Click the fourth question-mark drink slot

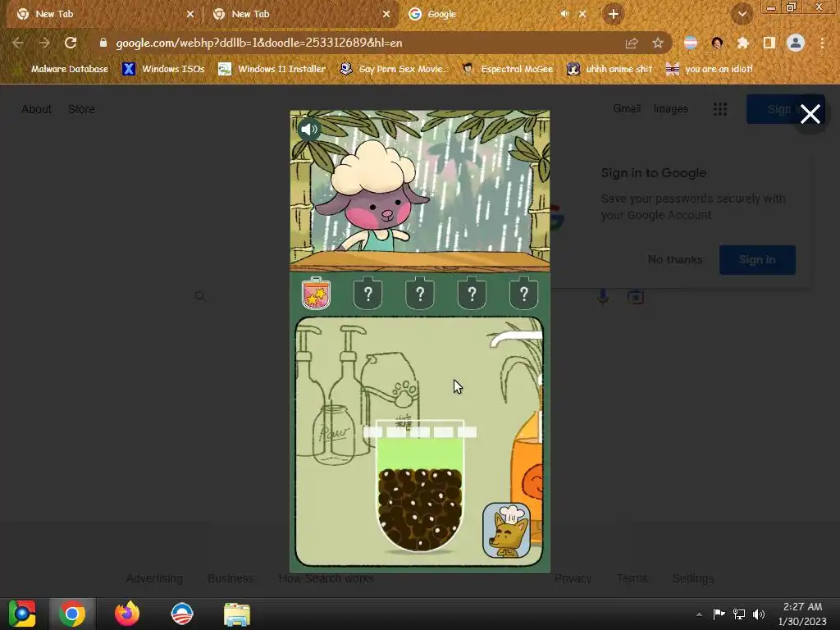tap(472, 293)
